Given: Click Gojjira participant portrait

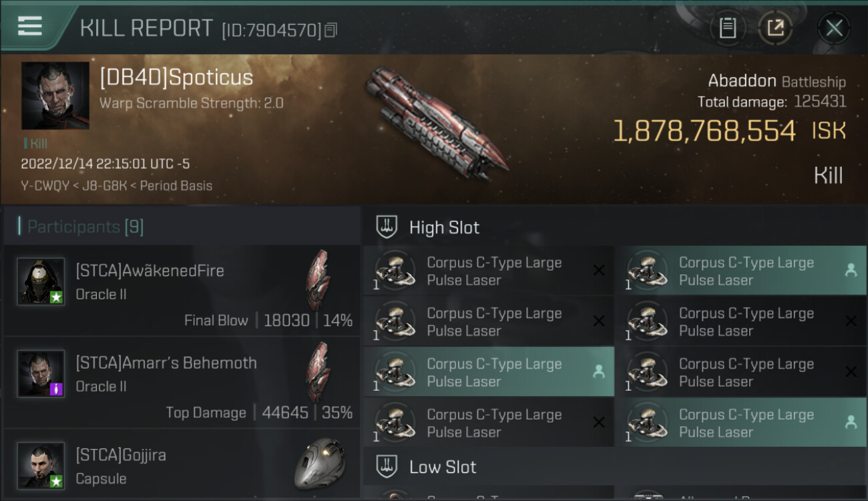Looking at the screenshot, I should coord(41,465).
